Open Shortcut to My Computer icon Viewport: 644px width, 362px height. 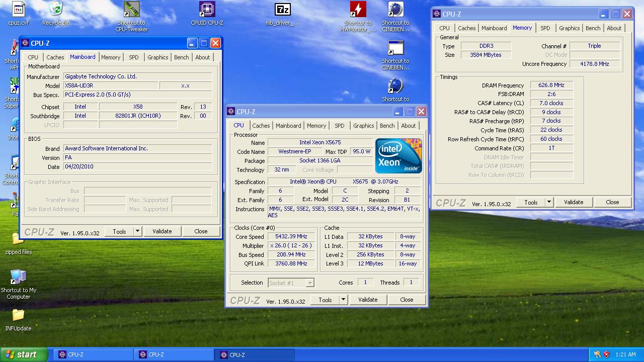(18, 277)
